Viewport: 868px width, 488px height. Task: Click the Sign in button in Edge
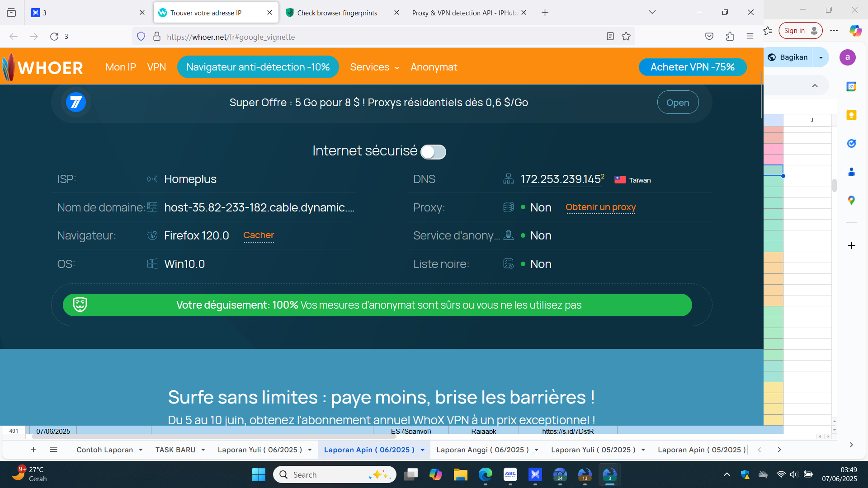800,31
